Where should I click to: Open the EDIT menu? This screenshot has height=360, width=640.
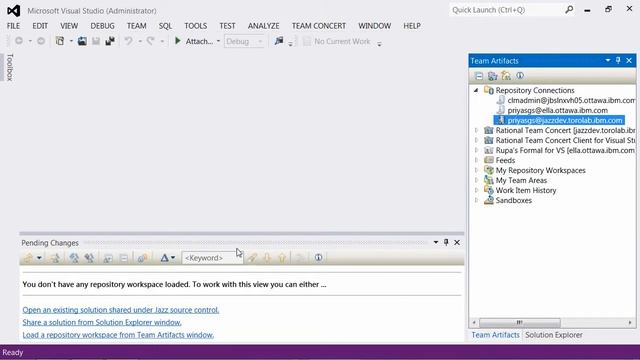[40, 26]
